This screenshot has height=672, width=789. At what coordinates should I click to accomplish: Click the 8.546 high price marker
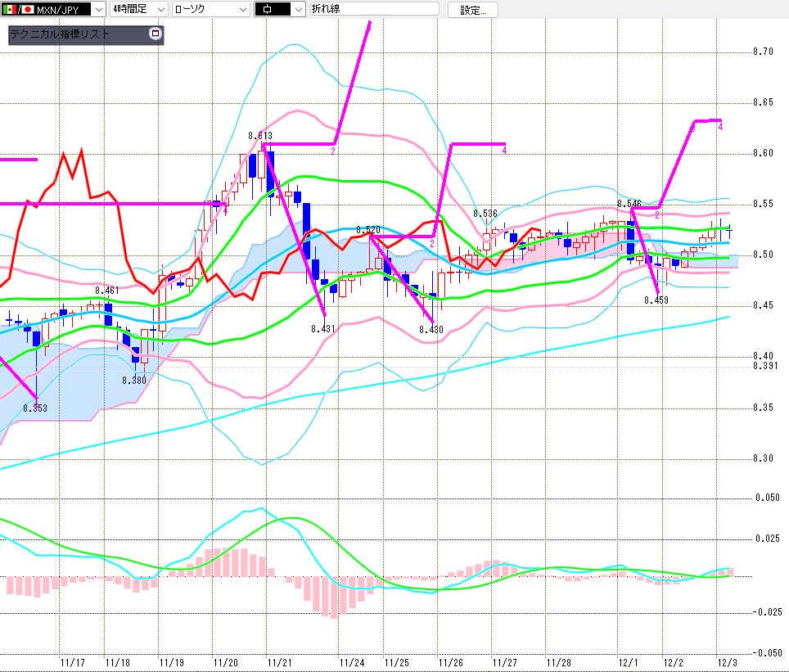tap(629, 203)
